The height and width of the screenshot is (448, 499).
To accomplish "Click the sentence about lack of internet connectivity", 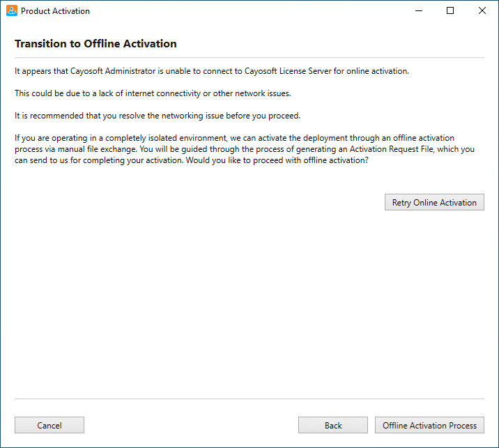I will 153,93.
